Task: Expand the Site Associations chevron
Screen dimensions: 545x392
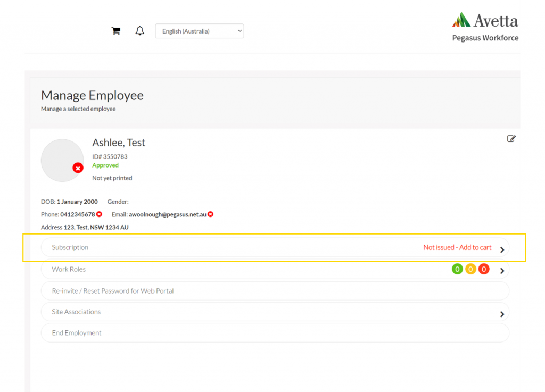Action: click(x=502, y=314)
